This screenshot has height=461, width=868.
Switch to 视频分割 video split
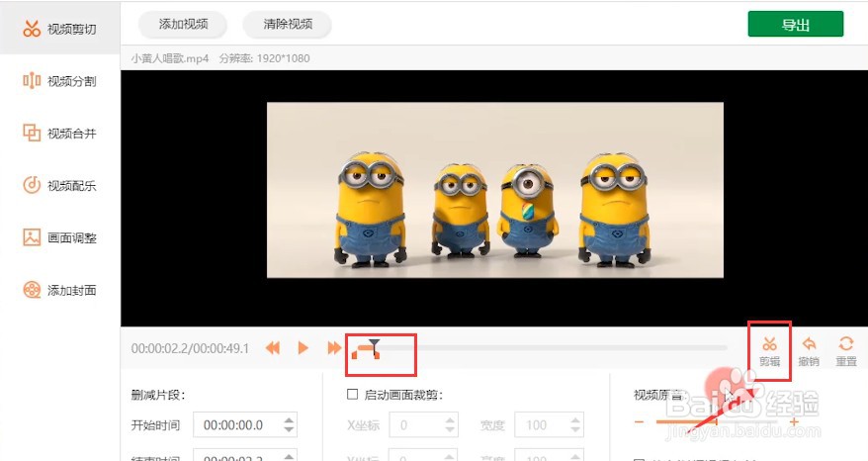pos(59,81)
